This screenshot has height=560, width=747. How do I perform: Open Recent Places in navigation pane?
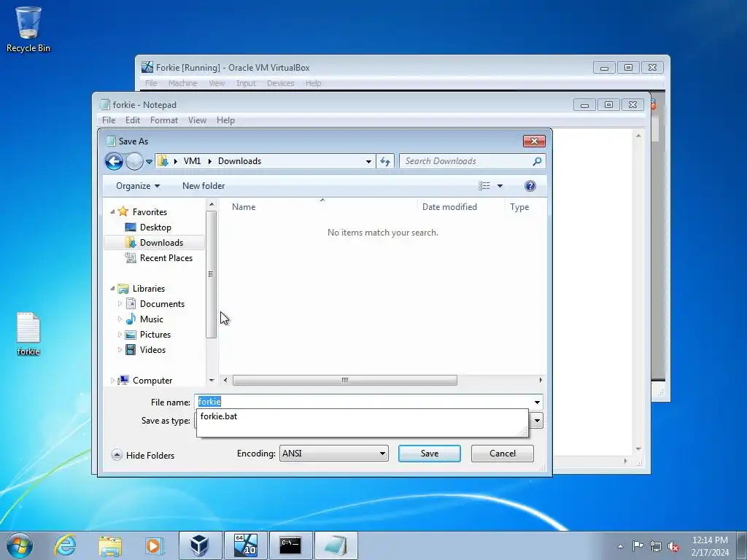166,257
